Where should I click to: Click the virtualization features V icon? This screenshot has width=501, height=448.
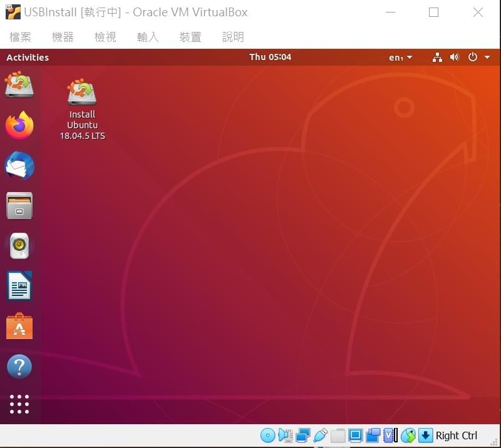coord(390,435)
